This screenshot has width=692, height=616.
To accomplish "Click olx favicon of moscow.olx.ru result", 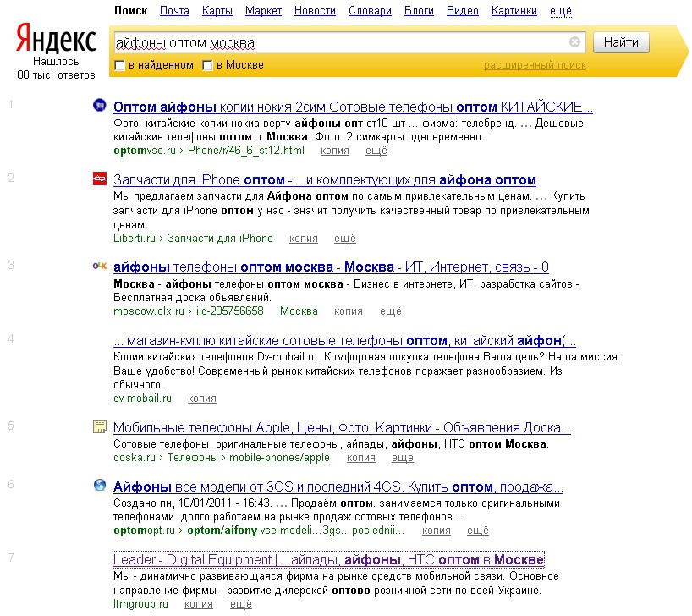I will click(100, 266).
